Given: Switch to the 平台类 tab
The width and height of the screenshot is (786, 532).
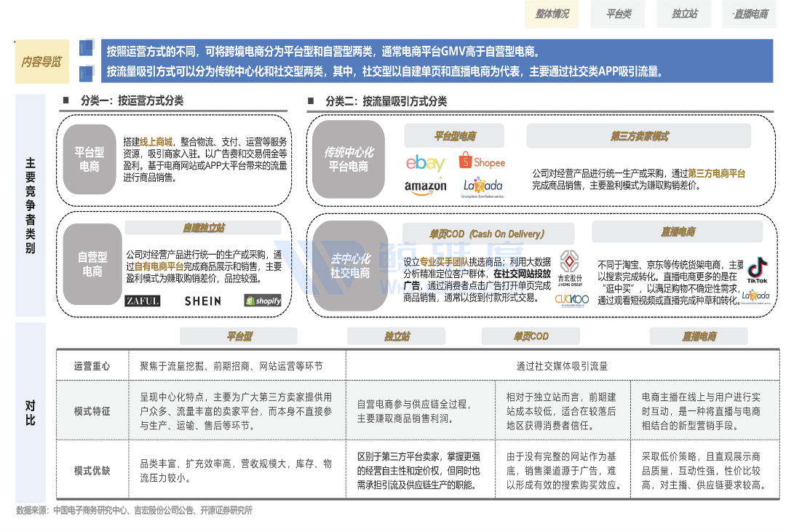Looking at the screenshot, I should [x=619, y=14].
